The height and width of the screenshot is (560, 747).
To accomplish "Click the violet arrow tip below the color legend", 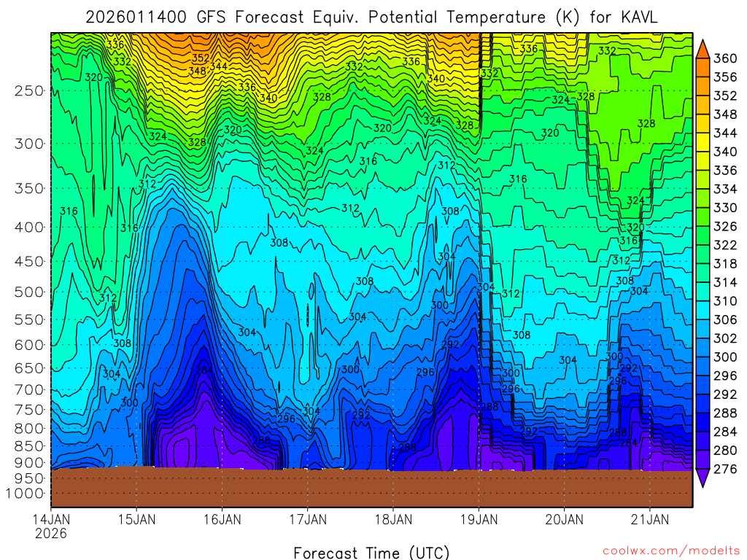I will click(703, 478).
